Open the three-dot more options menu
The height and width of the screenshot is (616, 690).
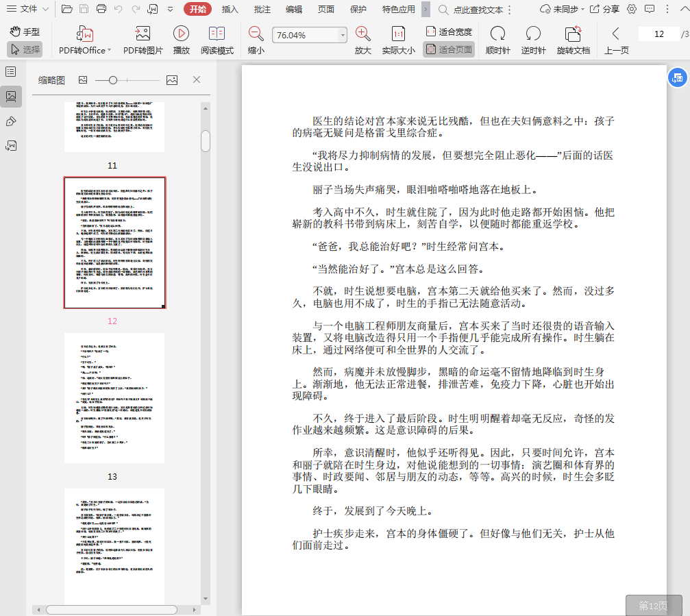pyautogui.click(x=667, y=9)
